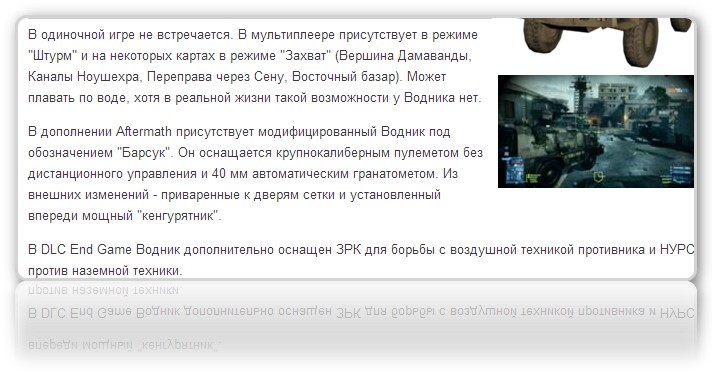712x375 pixels.
Task: Open the Battlefield gameplay screenshot thumbnail
Action: pyautogui.click(x=596, y=131)
